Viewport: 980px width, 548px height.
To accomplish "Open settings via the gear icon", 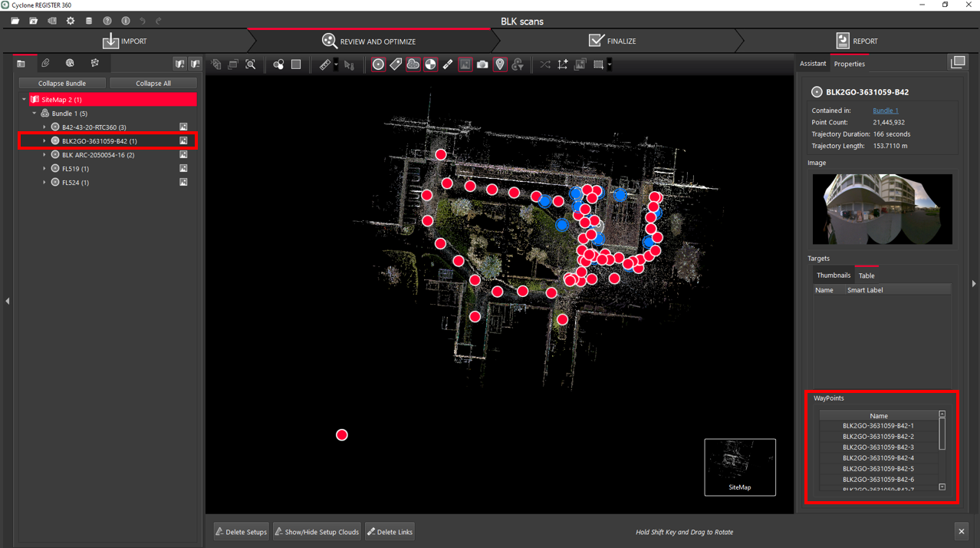I will (71, 21).
